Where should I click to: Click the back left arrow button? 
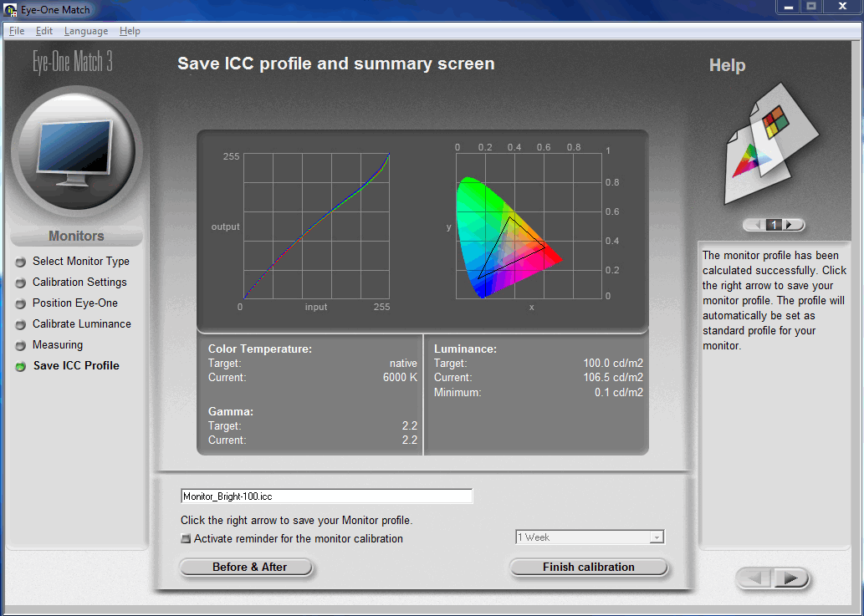click(x=755, y=578)
